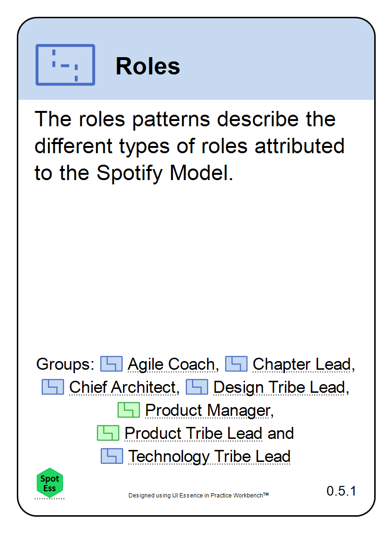Viewport: 392px width, 533px height.
Task: Open the Design Tribe Lead link
Action: pos(279,388)
